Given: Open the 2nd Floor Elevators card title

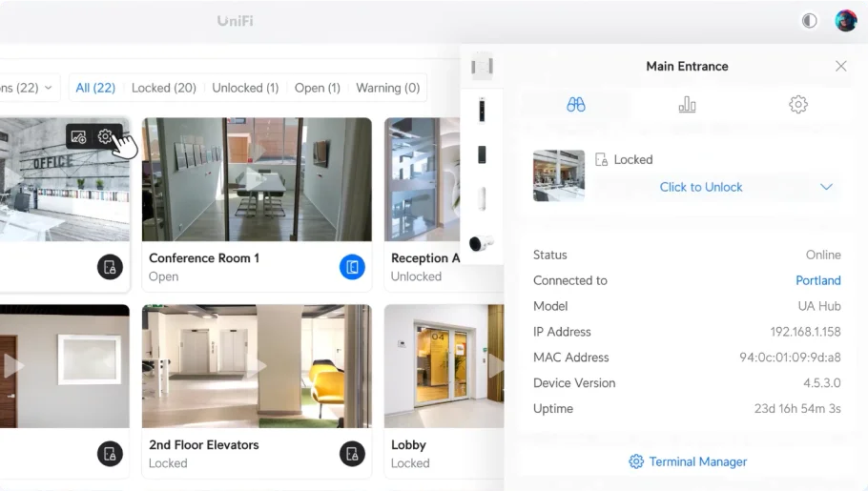Looking at the screenshot, I should point(204,445).
